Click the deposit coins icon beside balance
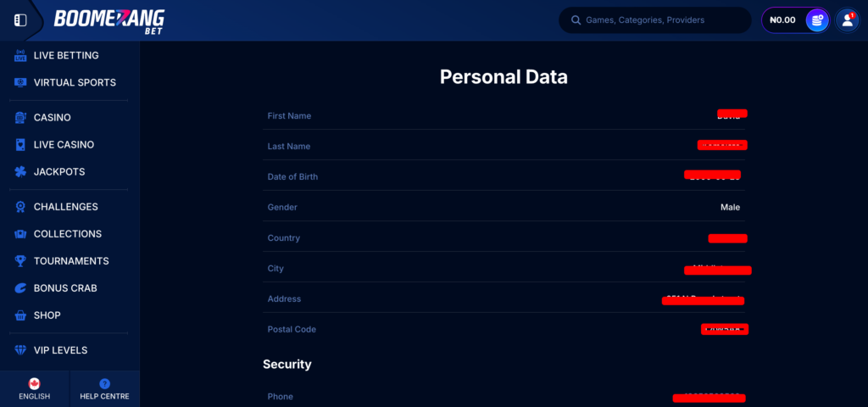 (816, 20)
